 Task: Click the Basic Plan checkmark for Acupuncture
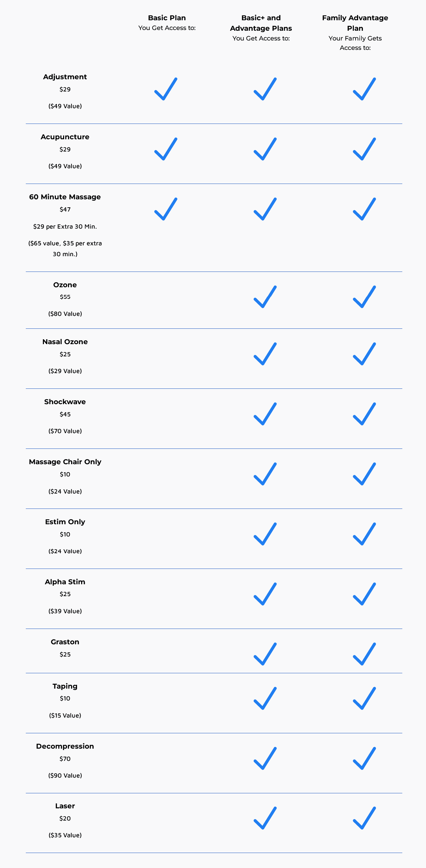166,149
